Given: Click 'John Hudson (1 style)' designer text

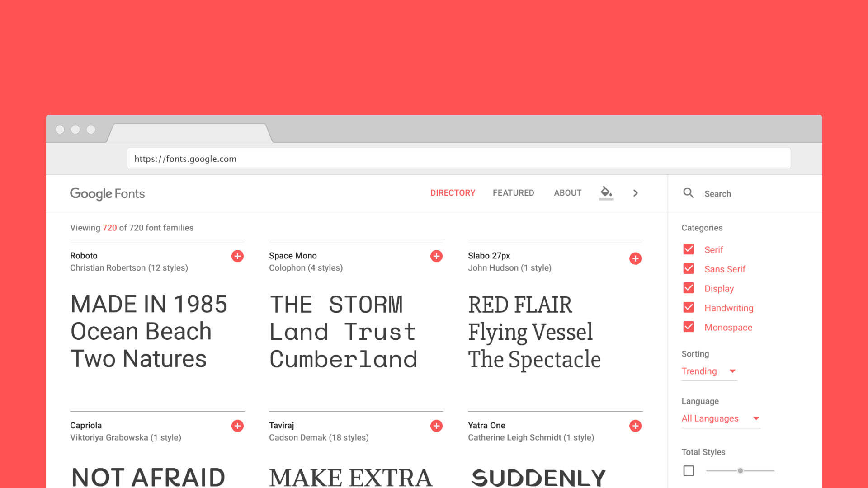Looking at the screenshot, I should [x=509, y=268].
